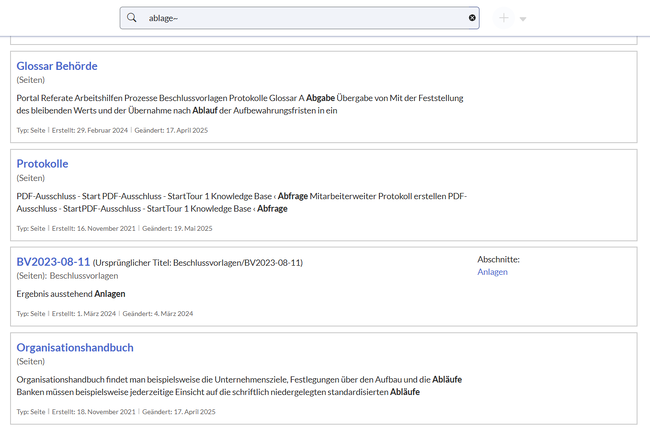Clear the search field with the X icon
Viewport: 650px width, 429px height.
click(x=472, y=18)
